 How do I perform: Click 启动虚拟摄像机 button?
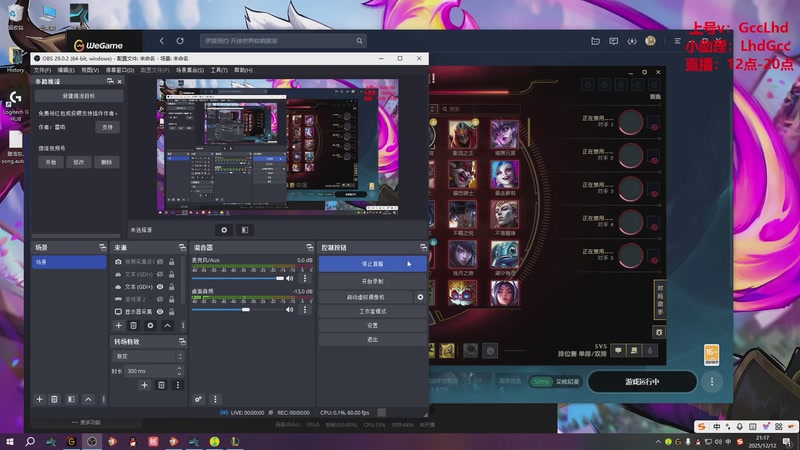click(x=366, y=297)
